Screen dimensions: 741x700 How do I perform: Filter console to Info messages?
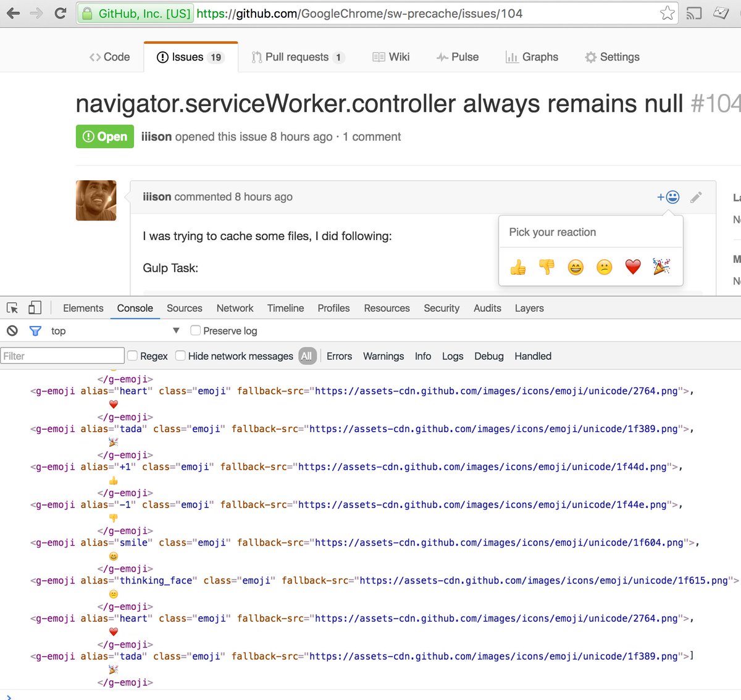(423, 356)
